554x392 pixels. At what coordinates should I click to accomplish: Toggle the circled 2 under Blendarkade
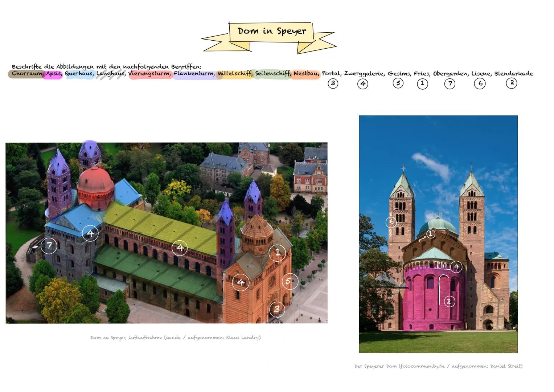pyautogui.click(x=512, y=83)
